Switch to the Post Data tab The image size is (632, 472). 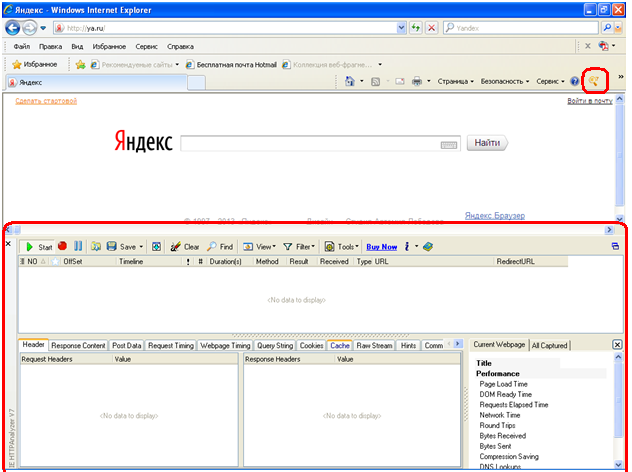127,345
